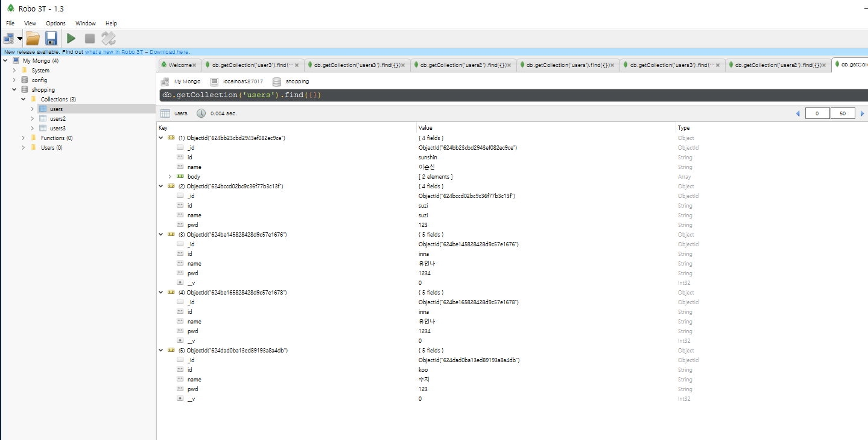Select the users3 collection in tree
The image size is (868, 440).
58,129
